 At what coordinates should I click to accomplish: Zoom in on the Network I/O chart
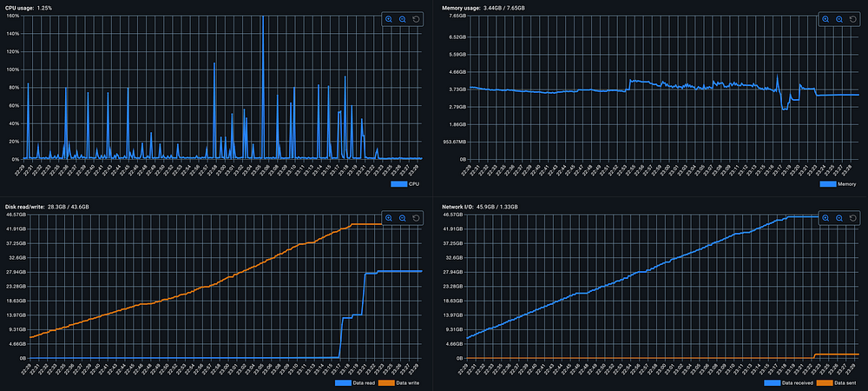pos(825,218)
